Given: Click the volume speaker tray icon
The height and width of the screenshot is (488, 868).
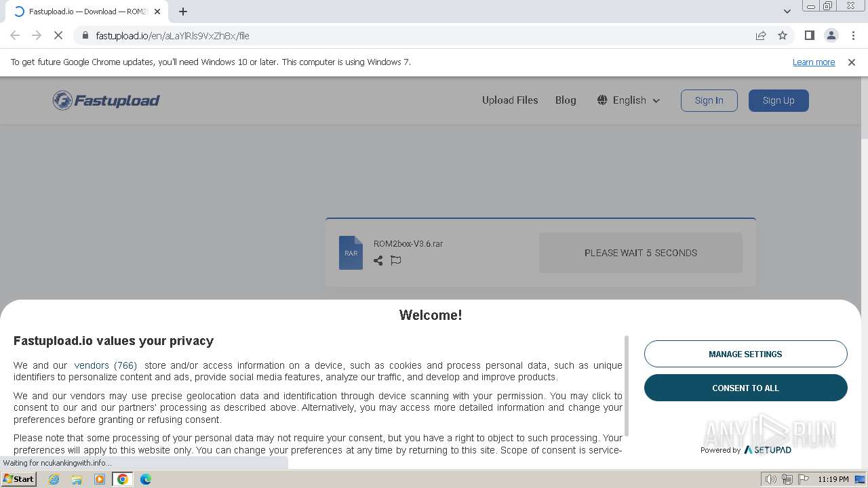Looking at the screenshot, I should pyautogui.click(x=771, y=479).
